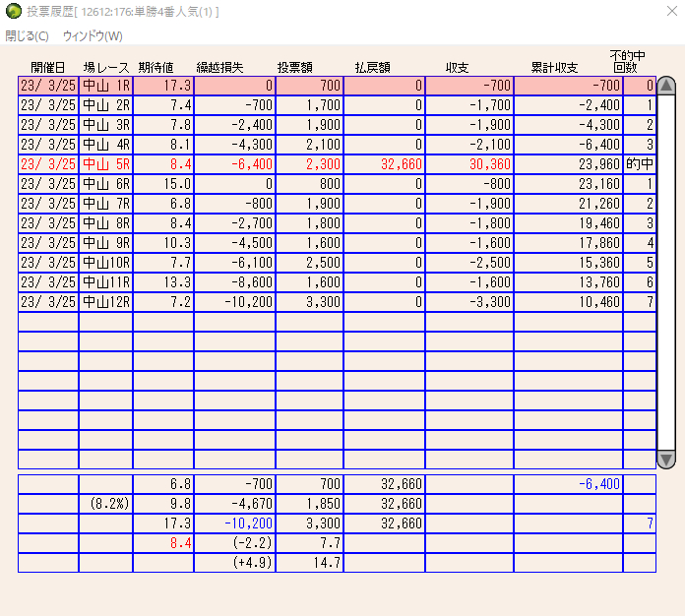
Task: Click the 累計収支 column header
Action: 554,68
